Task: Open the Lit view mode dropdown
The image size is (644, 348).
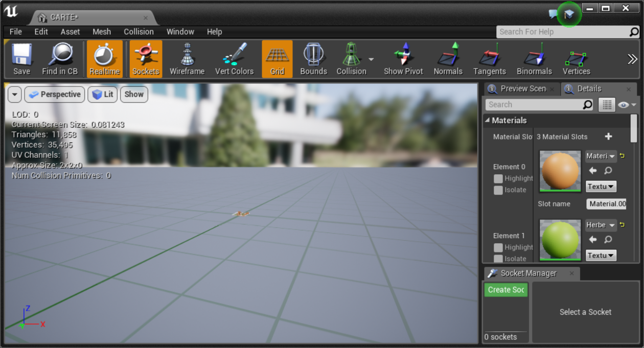Action: 102,94
